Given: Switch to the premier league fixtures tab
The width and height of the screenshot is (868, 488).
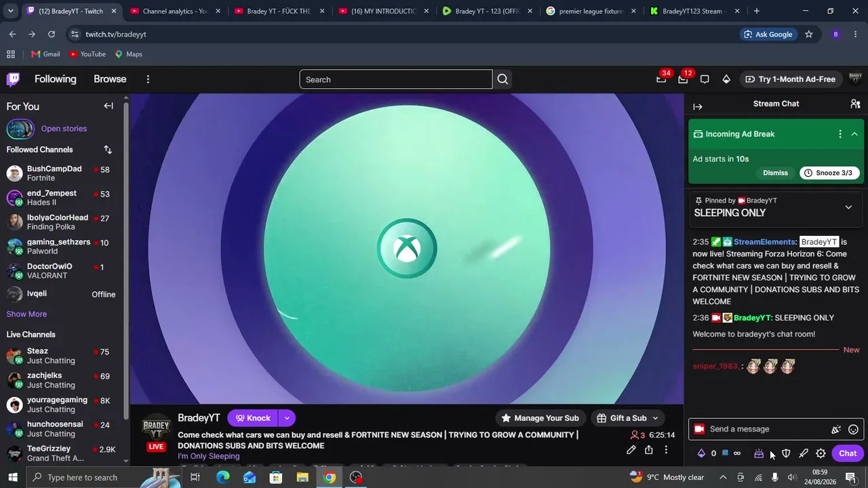Looking at the screenshot, I should tap(591, 11).
